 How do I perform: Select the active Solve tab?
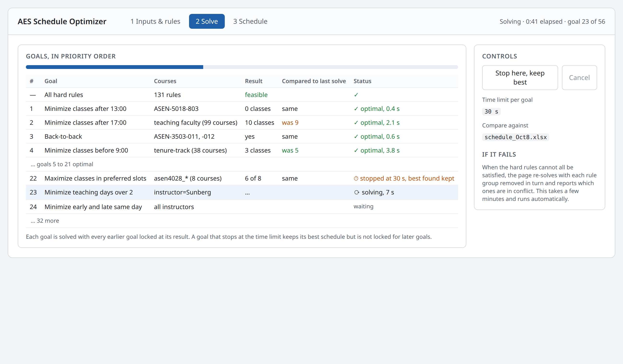[207, 21]
